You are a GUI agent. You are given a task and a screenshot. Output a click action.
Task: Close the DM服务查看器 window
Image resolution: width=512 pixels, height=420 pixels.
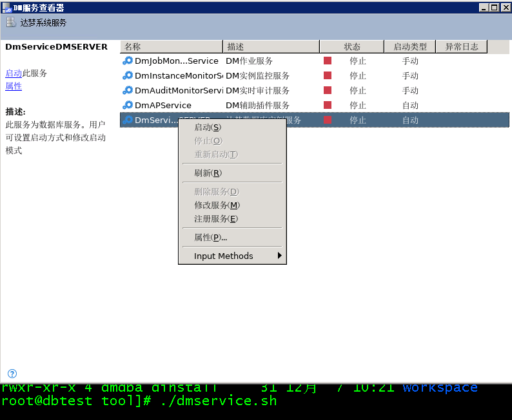pyautogui.click(x=506, y=7)
